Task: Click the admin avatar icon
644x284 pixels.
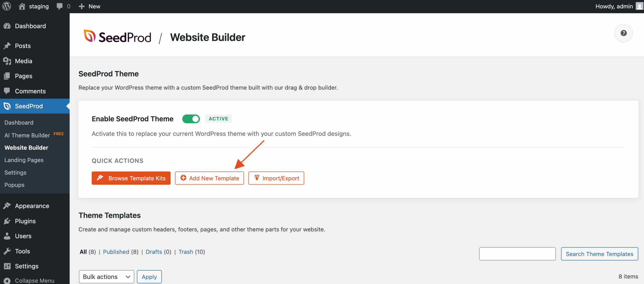Action: [639, 6]
